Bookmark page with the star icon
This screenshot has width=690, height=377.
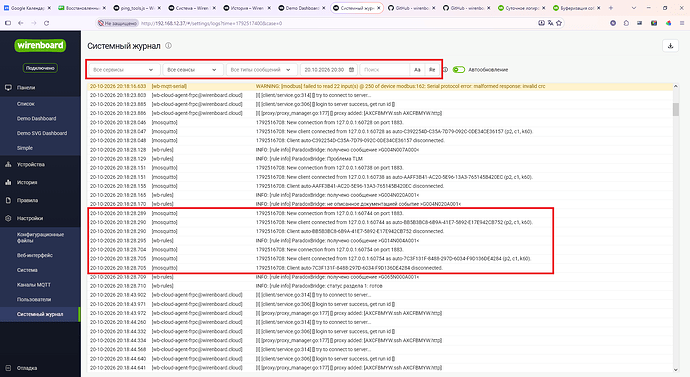click(559, 23)
